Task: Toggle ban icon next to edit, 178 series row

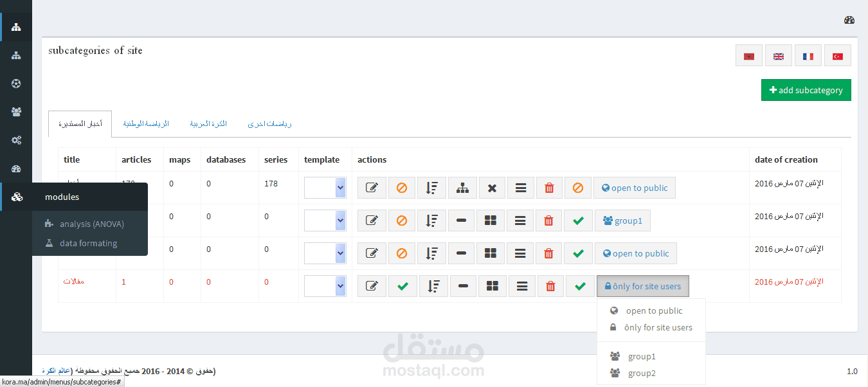Action: tap(402, 188)
